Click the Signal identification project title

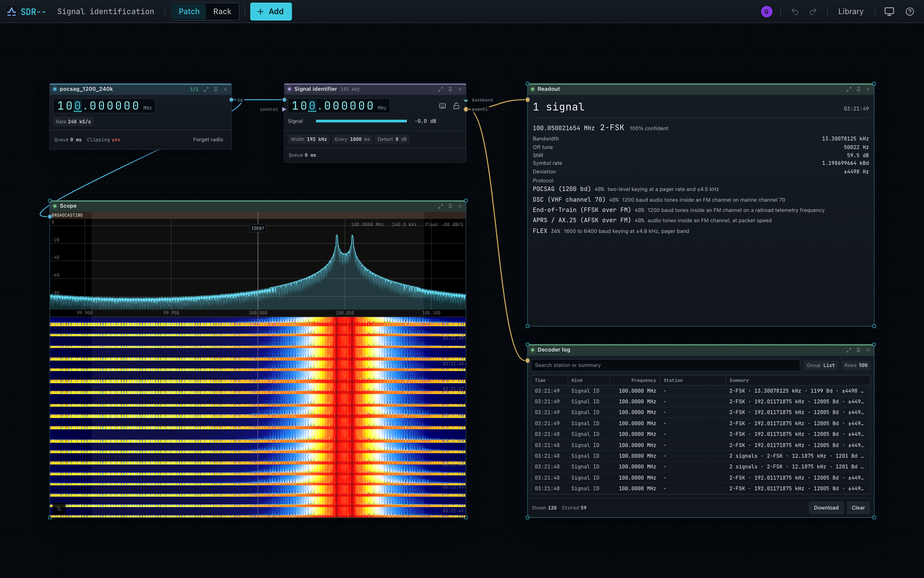(106, 12)
